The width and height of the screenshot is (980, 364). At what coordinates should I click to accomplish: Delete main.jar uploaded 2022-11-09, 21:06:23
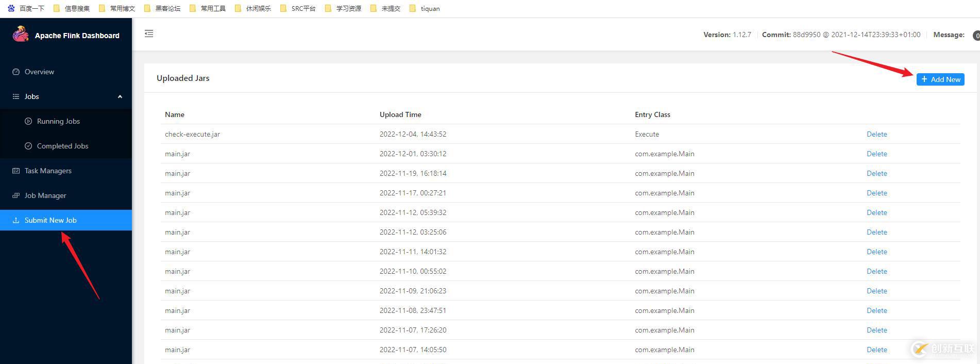pyautogui.click(x=877, y=291)
